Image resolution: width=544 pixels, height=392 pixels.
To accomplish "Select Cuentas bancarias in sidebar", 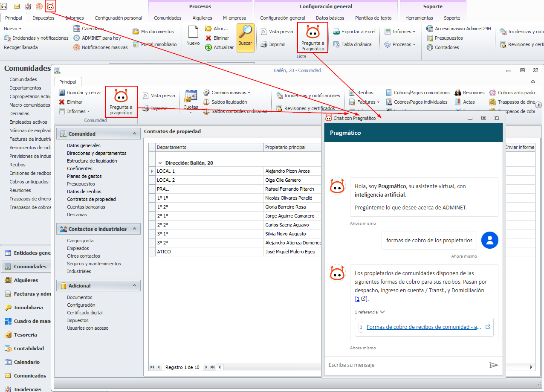I will (x=86, y=207).
